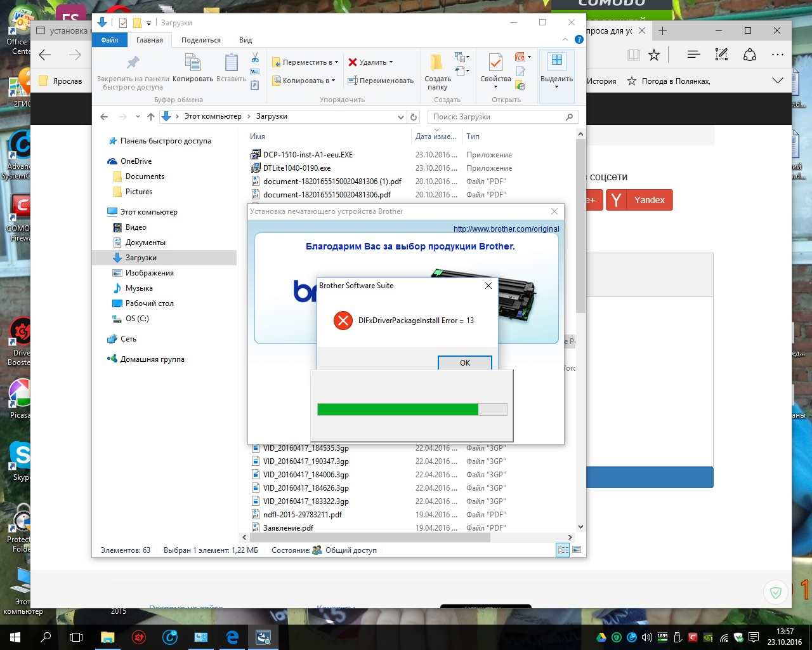The height and width of the screenshot is (650, 812).
Task: Open the Edge more options ellipsis menu
Action: tap(778, 55)
